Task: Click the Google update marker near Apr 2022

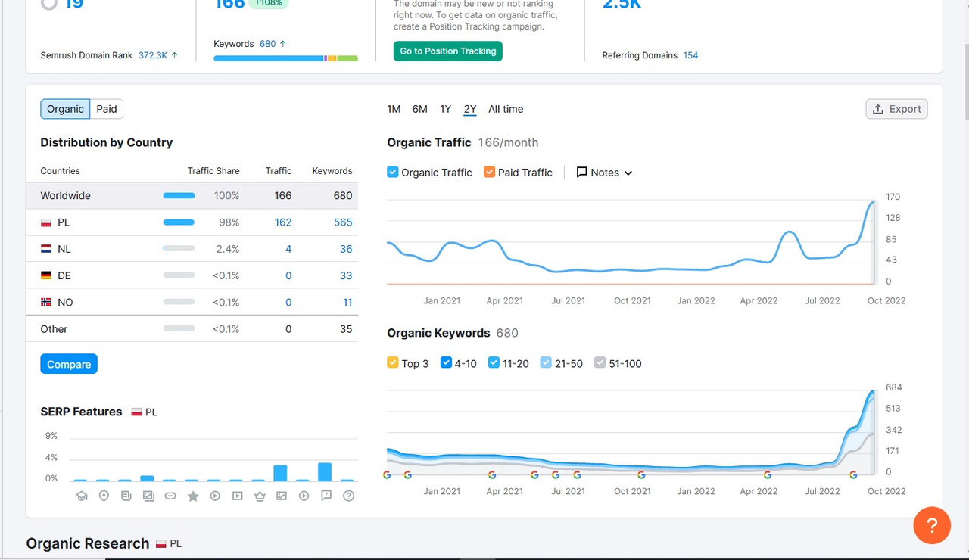Action: [768, 475]
